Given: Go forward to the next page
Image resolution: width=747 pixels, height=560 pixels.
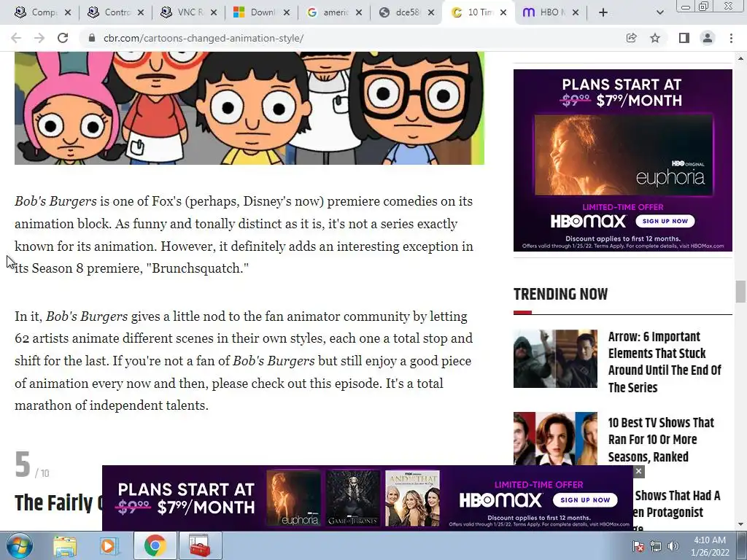Looking at the screenshot, I should [x=39, y=38].
